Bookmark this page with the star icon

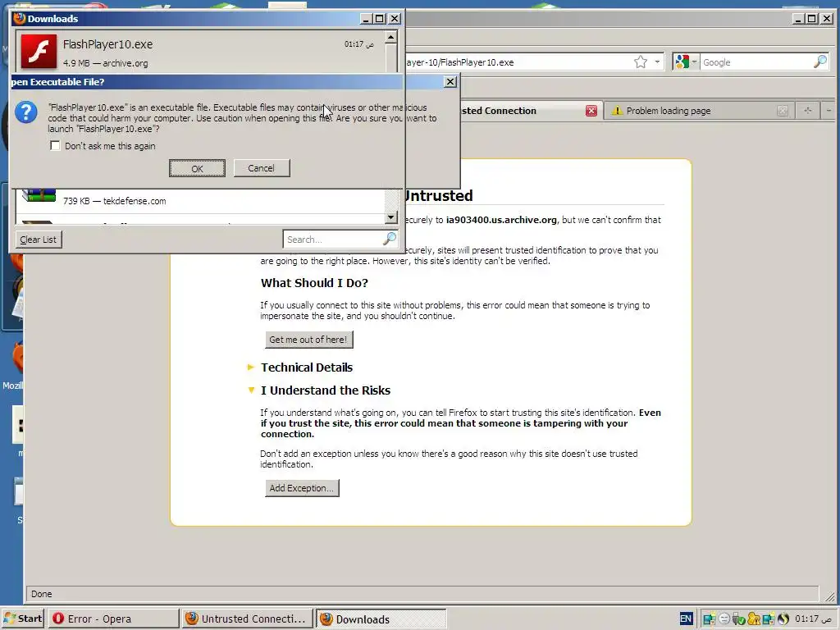640,62
